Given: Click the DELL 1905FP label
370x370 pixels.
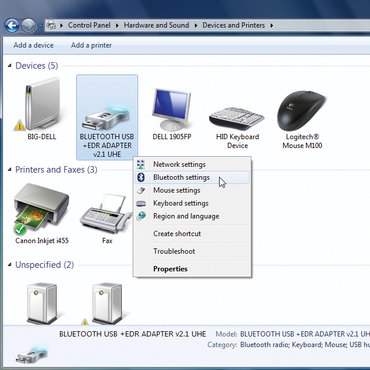Looking at the screenshot, I should [172, 137].
